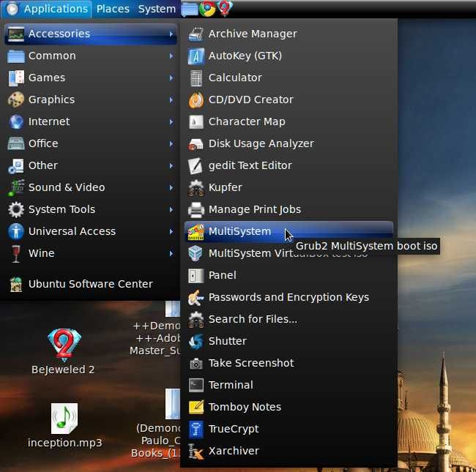Open Character Map icon
Image resolution: width=476 pixels, height=472 pixels.
(x=196, y=122)
